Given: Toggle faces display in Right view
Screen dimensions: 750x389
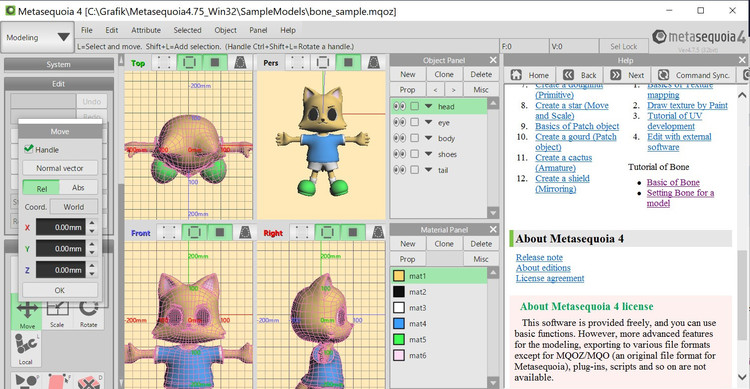Looking at the screenshot, I should click(x=353, y=233).
